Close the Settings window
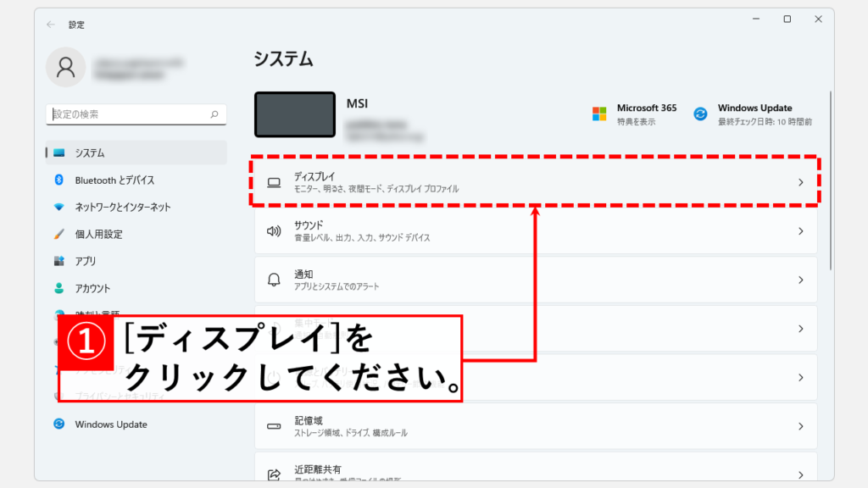This screenshot has width=868, height=488. point(818,19)
